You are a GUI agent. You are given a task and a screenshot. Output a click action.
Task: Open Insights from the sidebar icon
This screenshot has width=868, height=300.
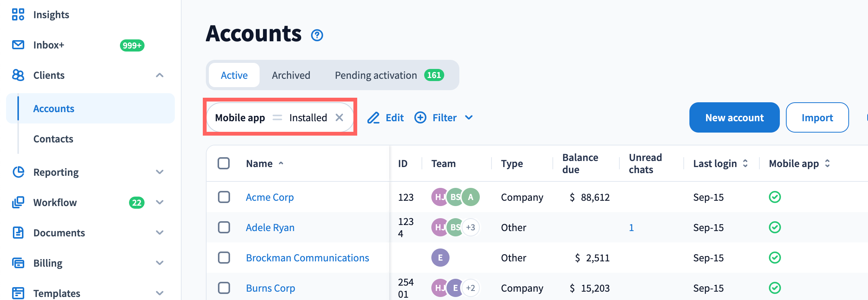[x=18, y=15]
